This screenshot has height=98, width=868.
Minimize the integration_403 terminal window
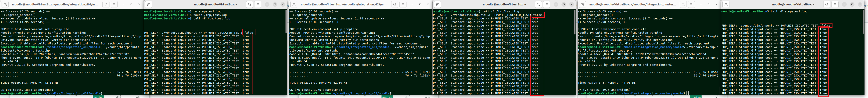click(x=412, y=4)
